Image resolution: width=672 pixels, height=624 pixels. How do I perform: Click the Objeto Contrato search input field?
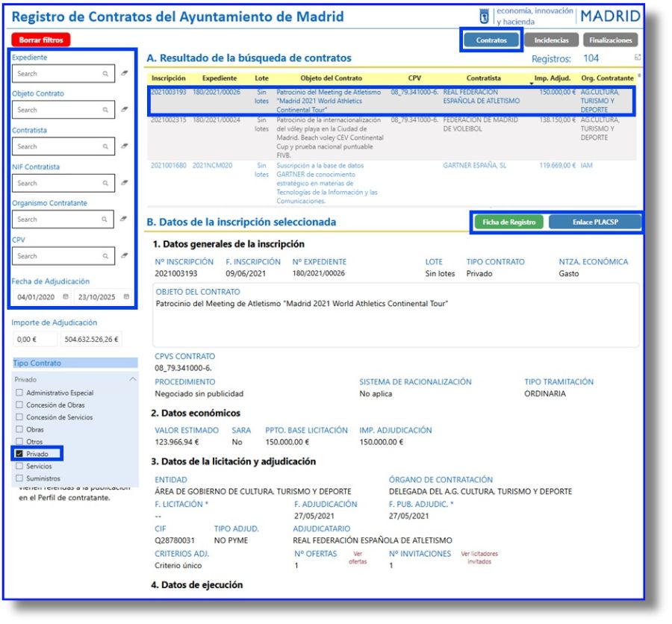click(x=63, y=110)
